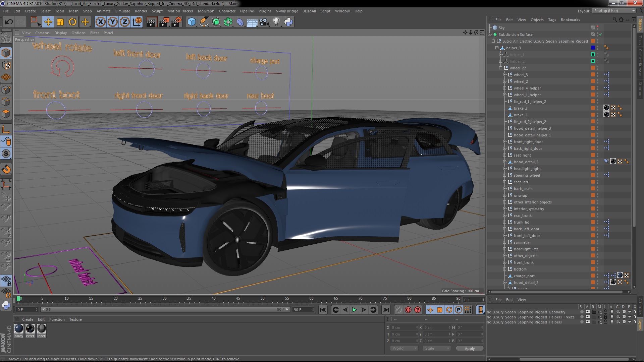The image size is (644, 362).
Task: Toggle visibility dots for Sky object
Action: 598,28
